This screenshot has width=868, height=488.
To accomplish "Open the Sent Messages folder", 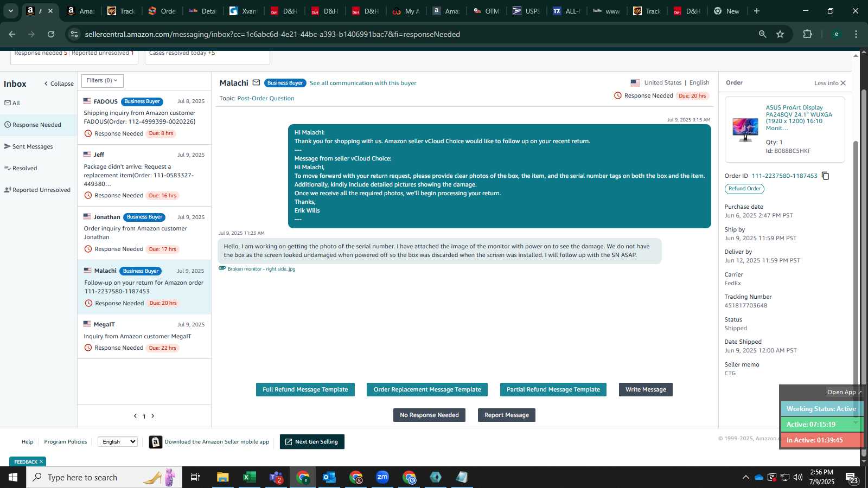I will click(x=29, y=146).
